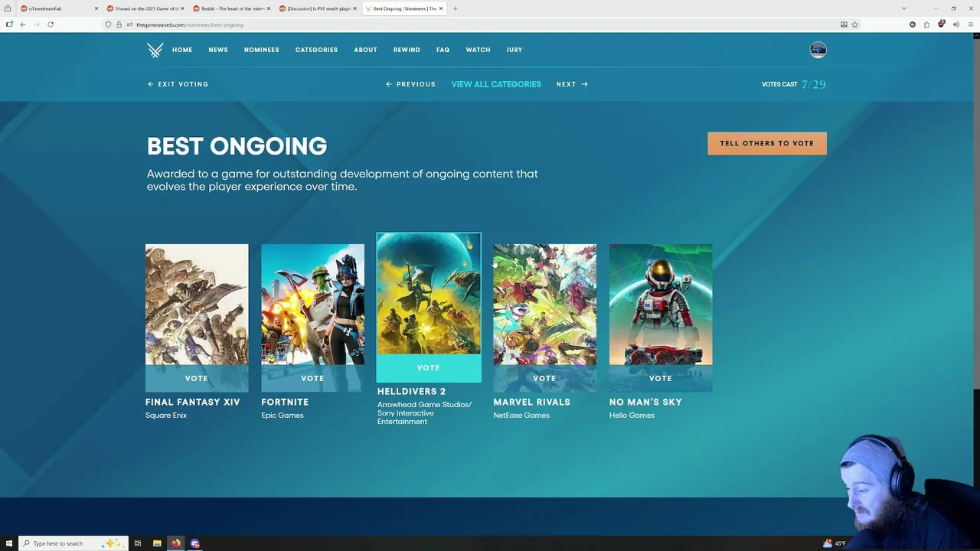Click the Discord taskbar icon
This screenshot has width=980, height=551.
pos(195,543)
